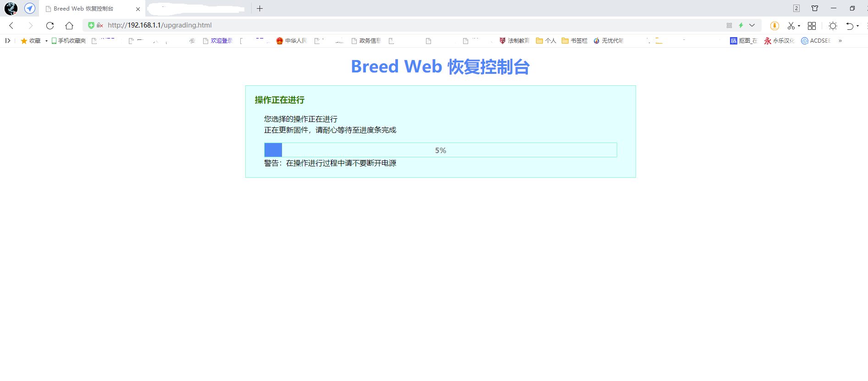Open the 抠图_在 bookmark
Screen dimensions: 868x381
point(744,41)
